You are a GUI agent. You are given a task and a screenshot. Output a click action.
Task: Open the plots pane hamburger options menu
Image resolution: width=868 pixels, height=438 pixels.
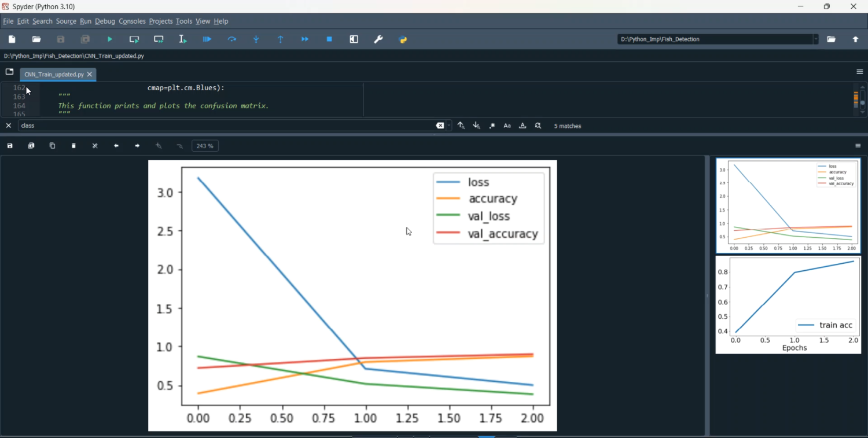(858, 146)
